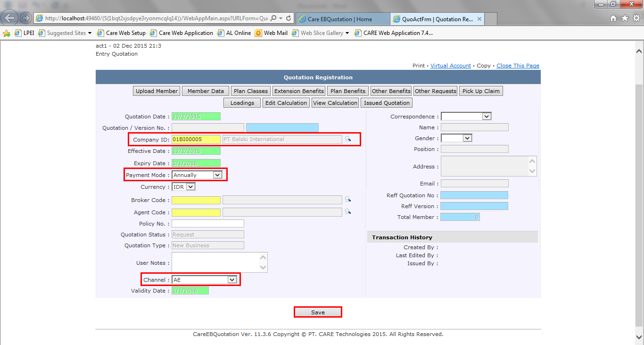Viewport: 644px width, 345px height.
Task: Click the Agent Code search icon
Action: pos(348,212)
